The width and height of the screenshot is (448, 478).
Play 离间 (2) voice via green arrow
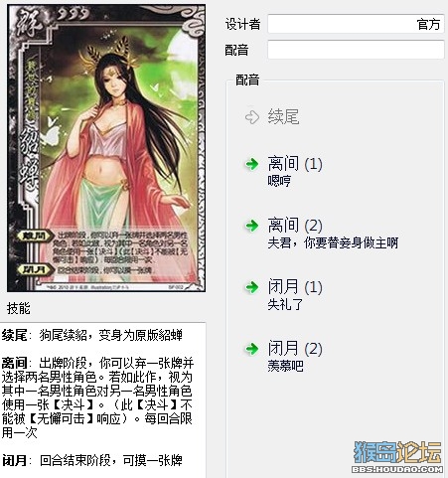coord(252,226)
